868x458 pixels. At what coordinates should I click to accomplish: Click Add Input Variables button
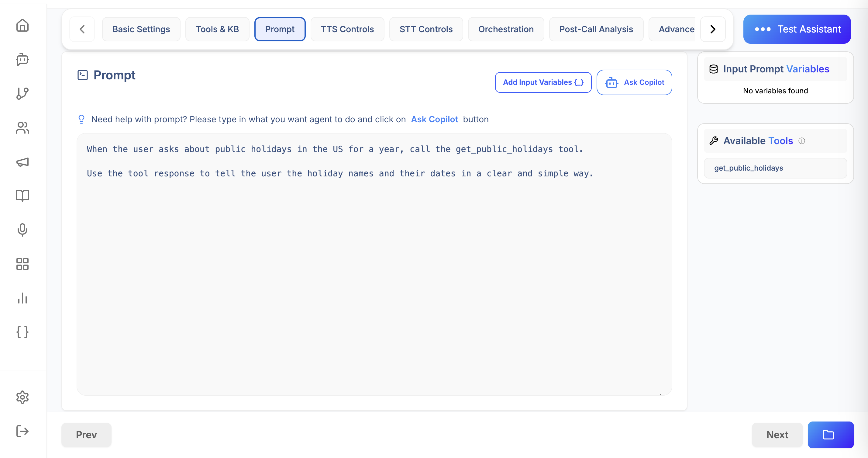[543, 82]
